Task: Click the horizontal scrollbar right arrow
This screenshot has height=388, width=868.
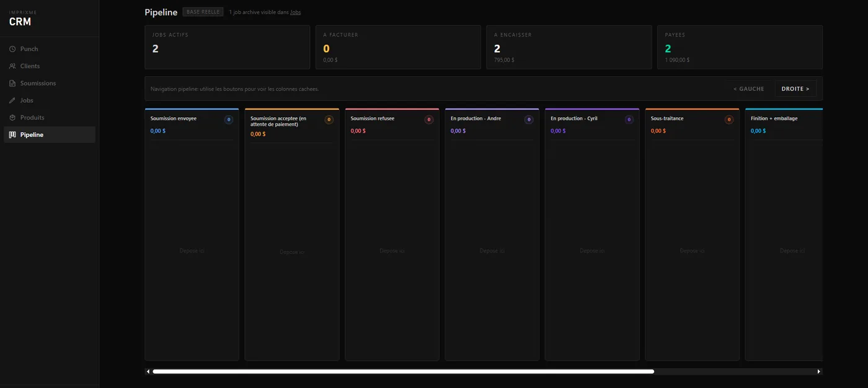Action: tap(819, 372)
